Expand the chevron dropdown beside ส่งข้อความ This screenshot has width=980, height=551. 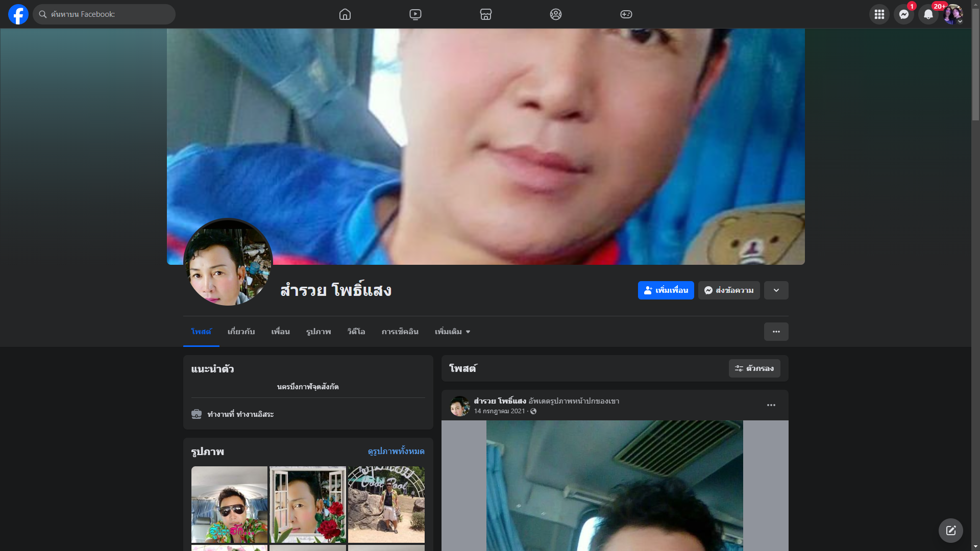(x=776, y=290)
